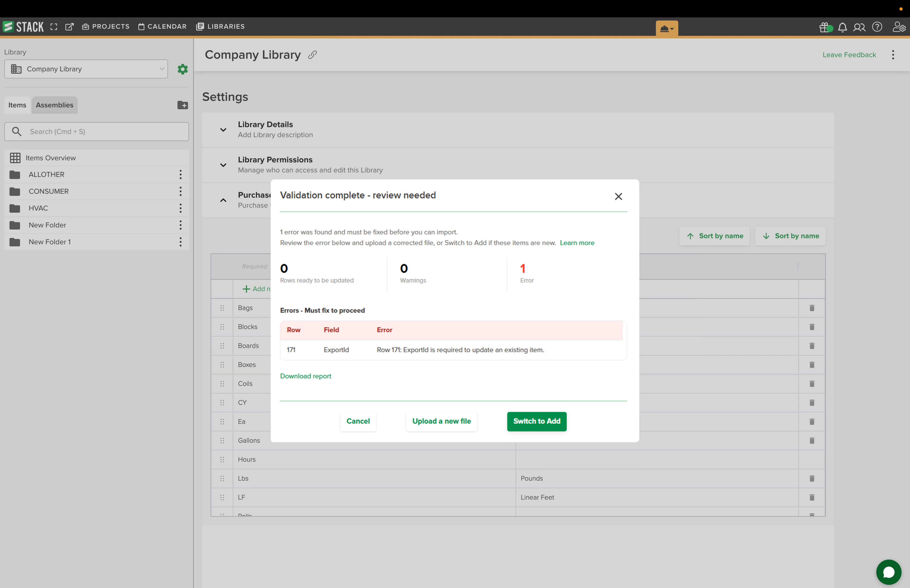Switch to the Assemblies tab
The image size is (910, 588).
point(55,105)
